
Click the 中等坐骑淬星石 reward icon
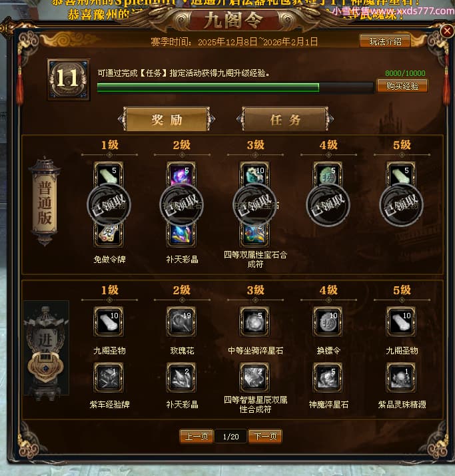254,321
